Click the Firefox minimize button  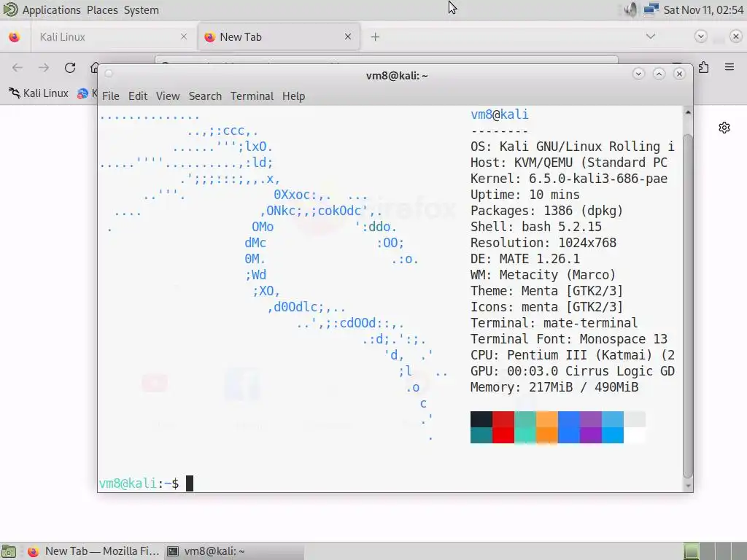click(x=700, y=36)
